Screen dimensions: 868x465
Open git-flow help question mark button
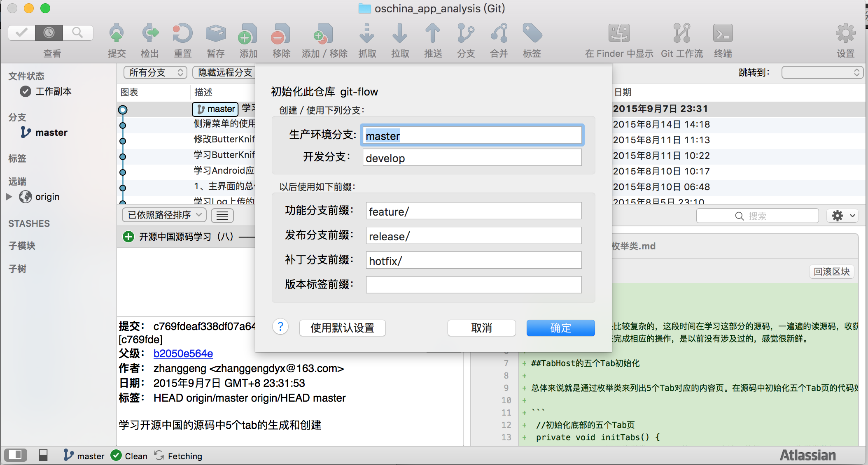coord(280,327)
